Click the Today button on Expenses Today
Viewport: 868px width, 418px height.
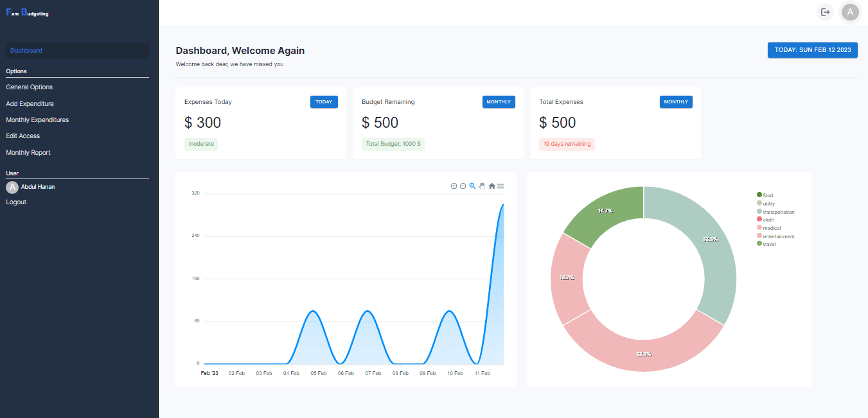(324, 102)
